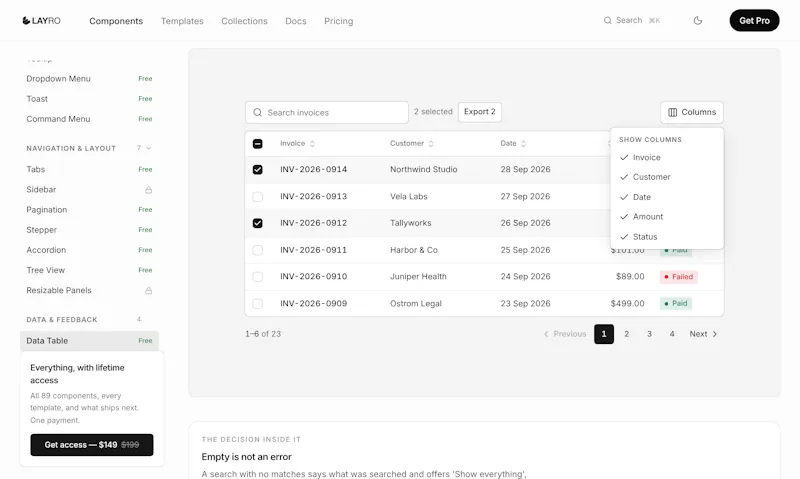The height and width of the screenshot is (479, 800).
Task: Click magnifier icon in Search invoices field
Action: [258, 112]
